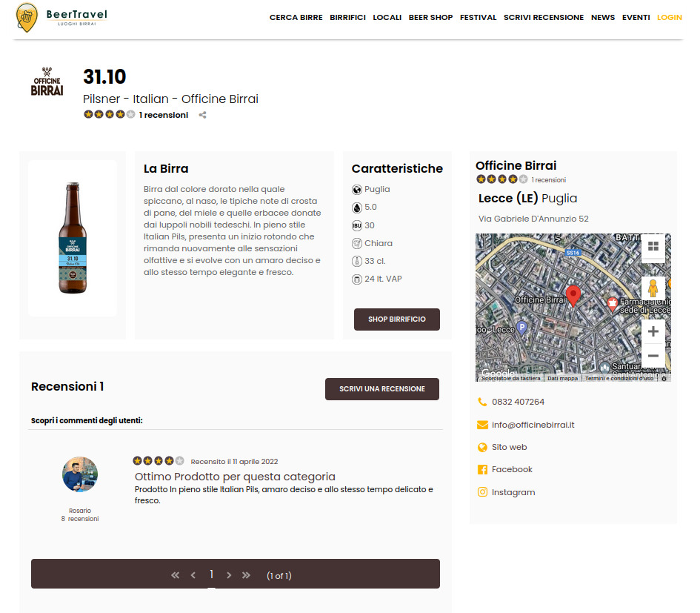Screen dimensions: 700x613
Task: Click the share icon next to 1 recensioni
Action: [x=203, y=115]
